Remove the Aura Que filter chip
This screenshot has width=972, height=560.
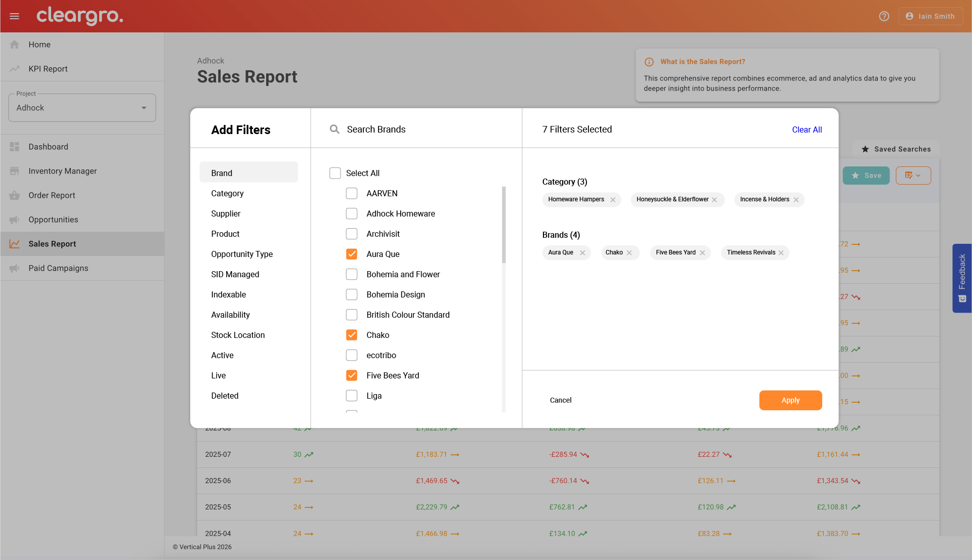pyautogui.click(x=582, y=253)
